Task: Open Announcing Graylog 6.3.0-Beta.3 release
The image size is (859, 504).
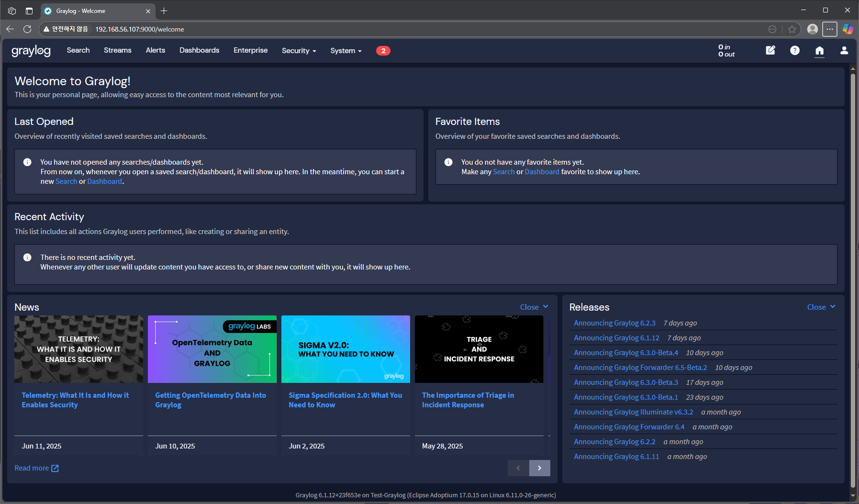Action: coord(626,382)
